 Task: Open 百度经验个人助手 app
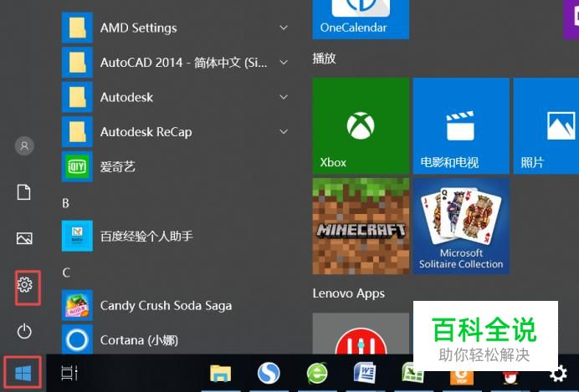(x=176, y=236)
